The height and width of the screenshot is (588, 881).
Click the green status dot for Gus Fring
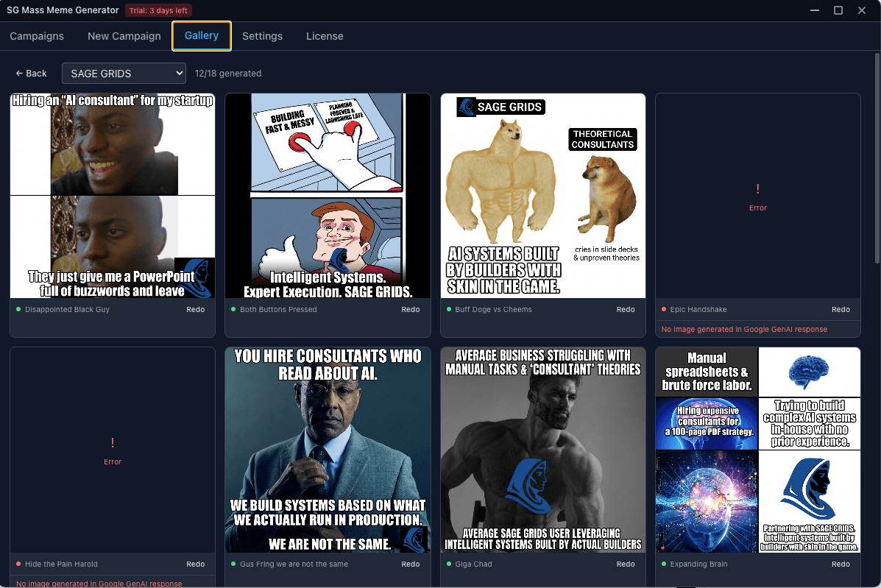point(233,564)
